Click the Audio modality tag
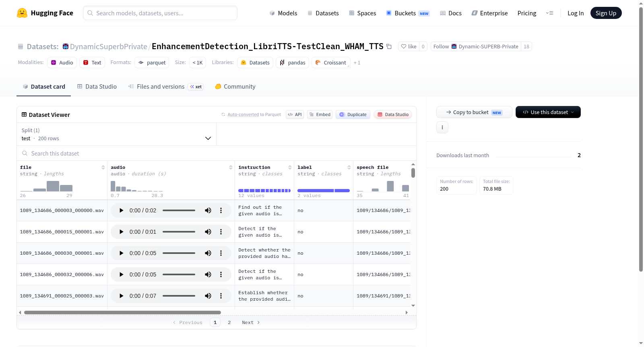The image size is (644, 347). (62, 62)
